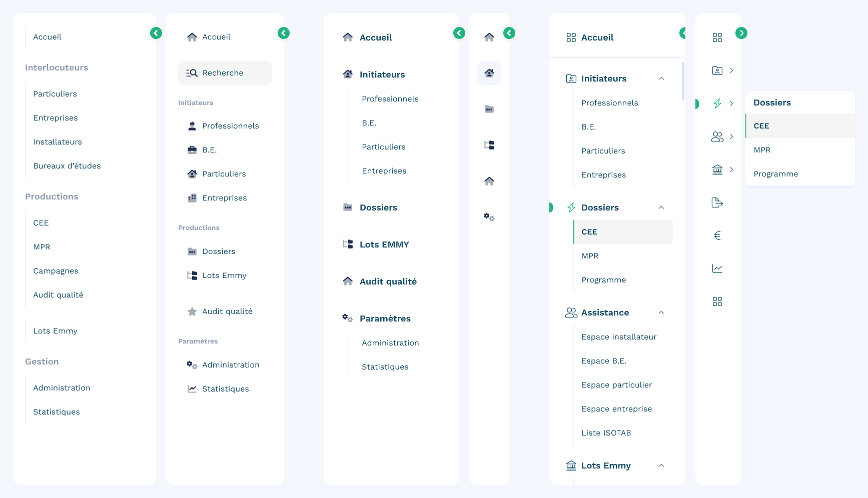Image resolution: width=868 pixels, height=498 pixels.
Task: Click the gears Paramètres icon in icon-only sidebar
Action: tap(489, 217)
